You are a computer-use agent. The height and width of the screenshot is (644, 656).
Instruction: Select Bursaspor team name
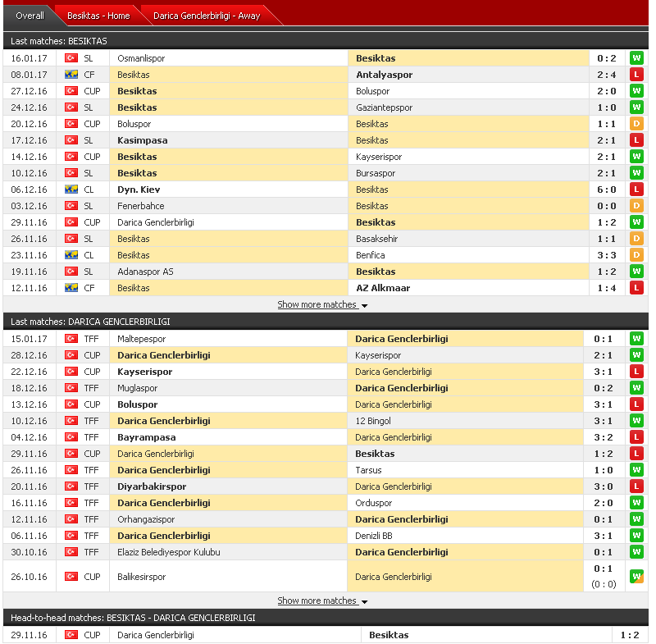point(376,174)
